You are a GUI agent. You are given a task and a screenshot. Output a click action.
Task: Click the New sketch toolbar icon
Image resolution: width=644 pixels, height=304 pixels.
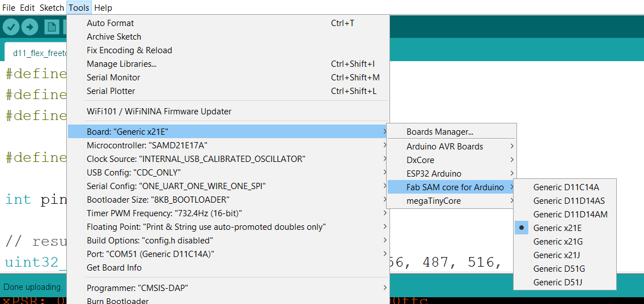(x=52, y=28)
